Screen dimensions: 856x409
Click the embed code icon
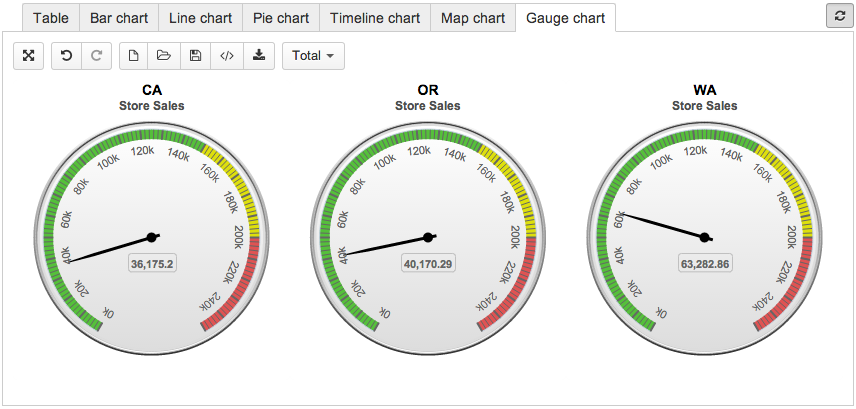click(x=226, y=56)
